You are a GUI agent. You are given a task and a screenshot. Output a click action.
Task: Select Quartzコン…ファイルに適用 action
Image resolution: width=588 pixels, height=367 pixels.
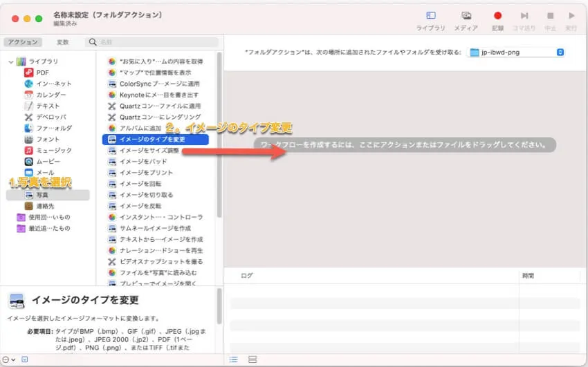tap(154, 106)
